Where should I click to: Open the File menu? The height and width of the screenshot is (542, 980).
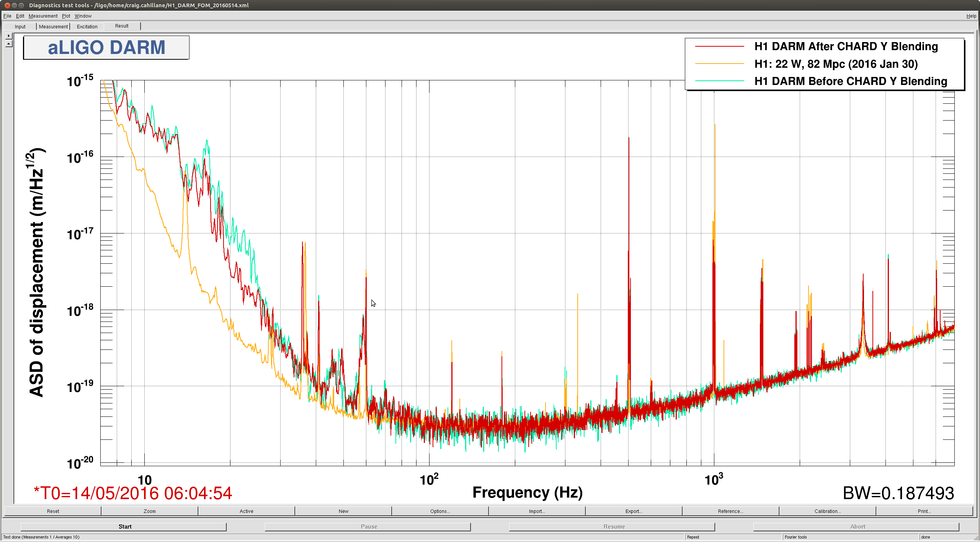click(x=7, y=16)
